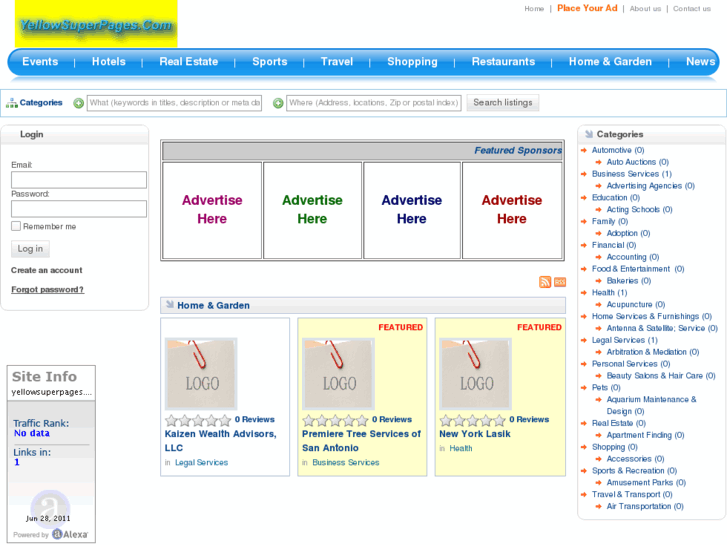Click Forgot password? link
Screen dimensions: 727x545
47,289
